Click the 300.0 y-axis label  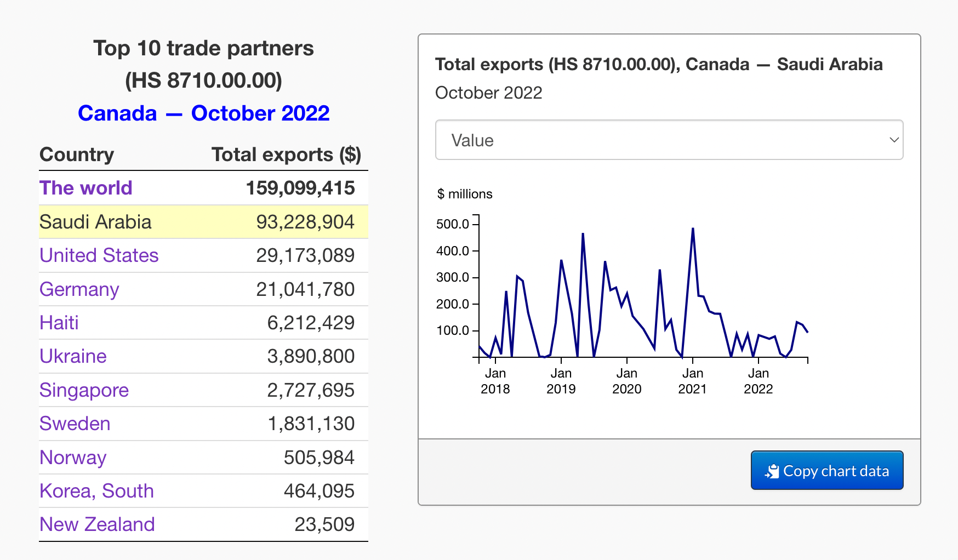tap(453, 277)
